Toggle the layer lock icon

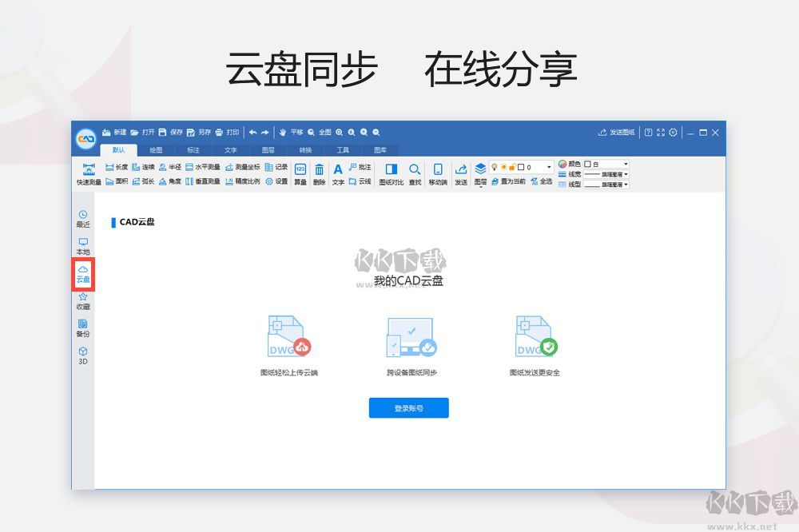513,166
